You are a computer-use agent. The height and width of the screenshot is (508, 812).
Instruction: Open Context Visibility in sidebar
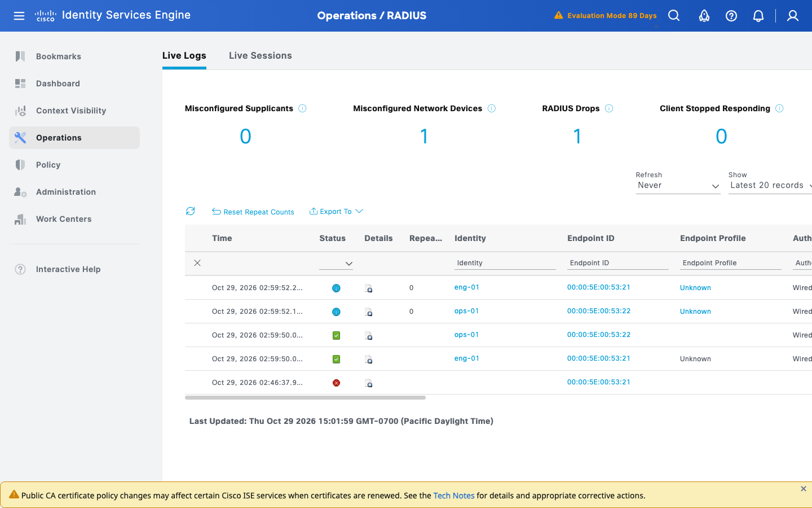74,111
